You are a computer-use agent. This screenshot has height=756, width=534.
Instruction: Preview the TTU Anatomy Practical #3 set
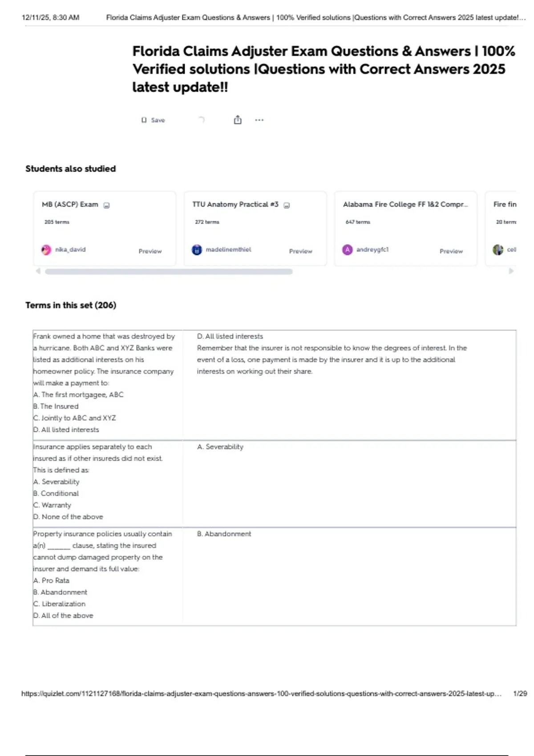[300, 251]
